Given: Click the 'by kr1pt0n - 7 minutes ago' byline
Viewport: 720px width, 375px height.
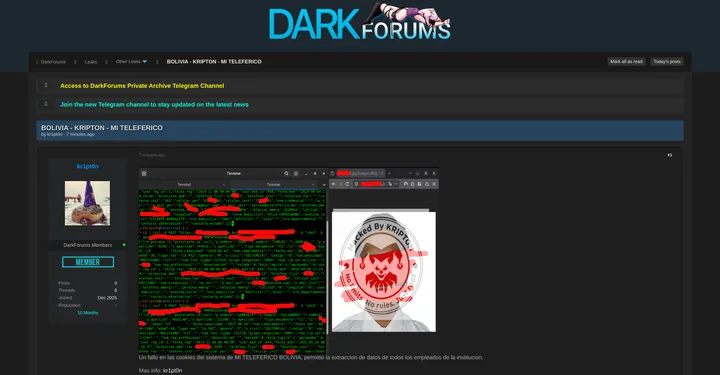Looking at the screenshot, I should (x=68, y=134).
